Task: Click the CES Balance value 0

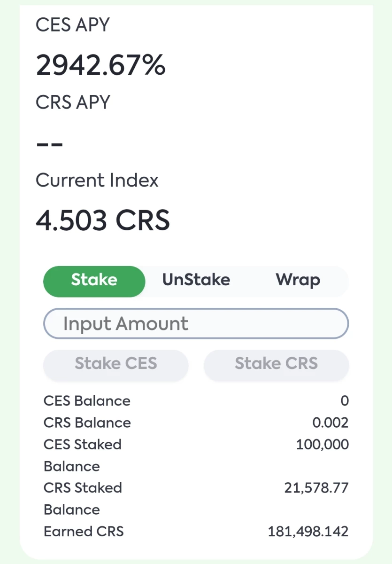Action: click(345, 401)
